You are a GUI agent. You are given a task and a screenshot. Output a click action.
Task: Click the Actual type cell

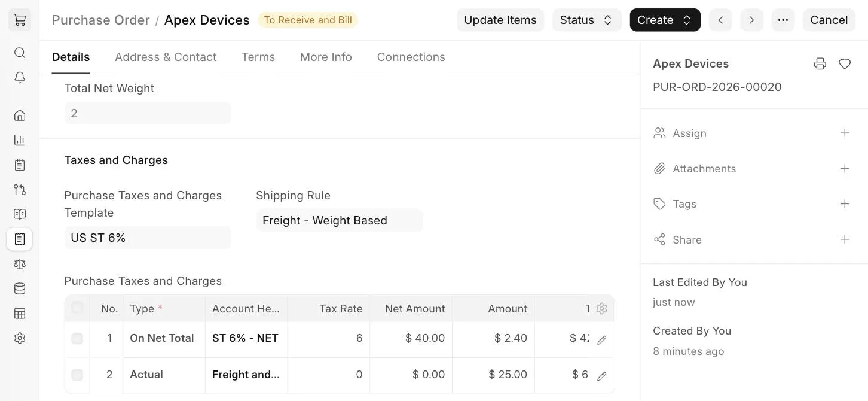(x=164, y=375)
